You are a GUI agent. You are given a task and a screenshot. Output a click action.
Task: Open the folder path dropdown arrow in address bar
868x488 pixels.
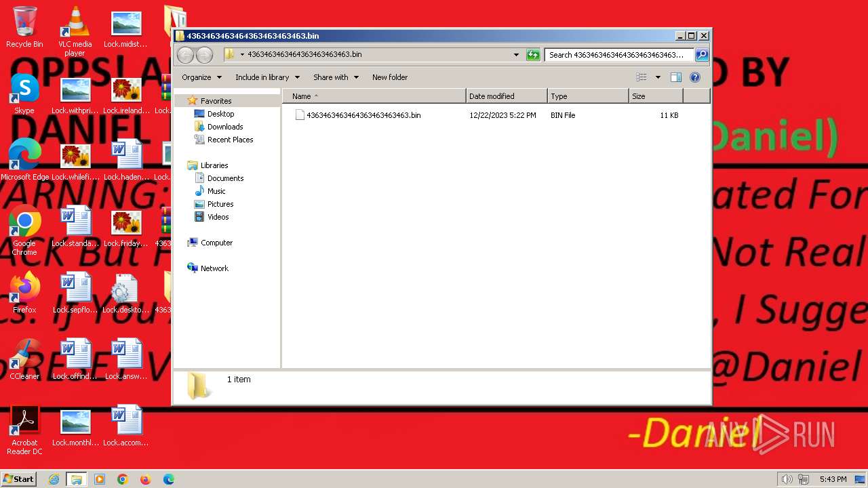[x=242, y=55]
